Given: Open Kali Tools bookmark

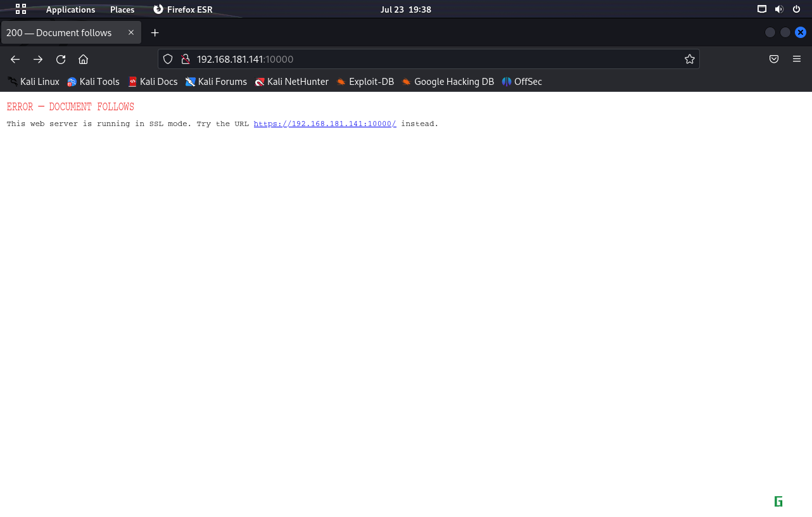Looking at the screenshot, I should [x=93, y=81].
